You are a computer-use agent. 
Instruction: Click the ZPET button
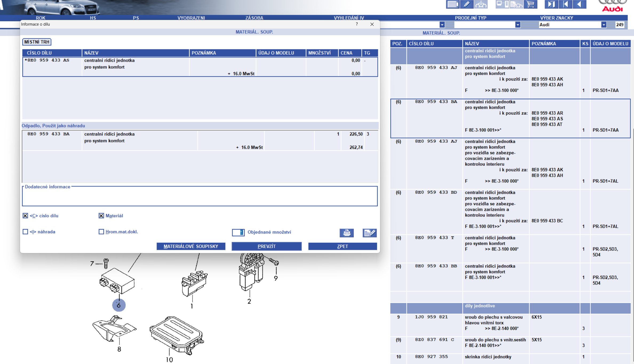point(342,246)
